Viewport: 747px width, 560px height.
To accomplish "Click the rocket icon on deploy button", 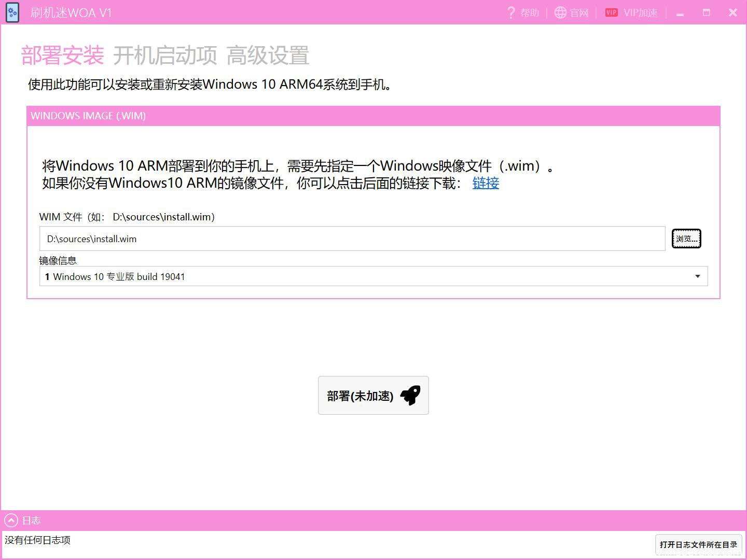I will 410,395.
